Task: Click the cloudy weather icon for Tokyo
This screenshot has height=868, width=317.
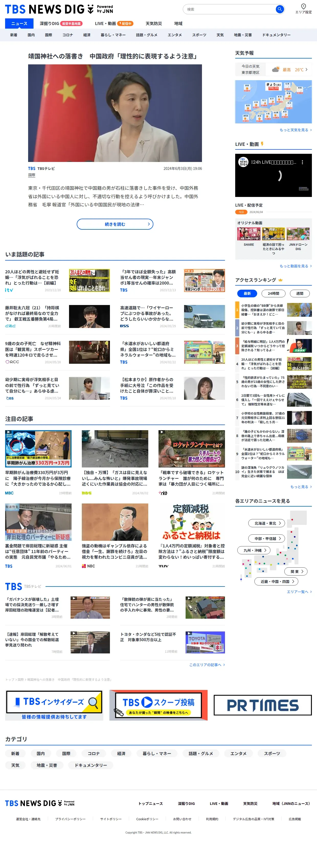Action: pos(276,69)
